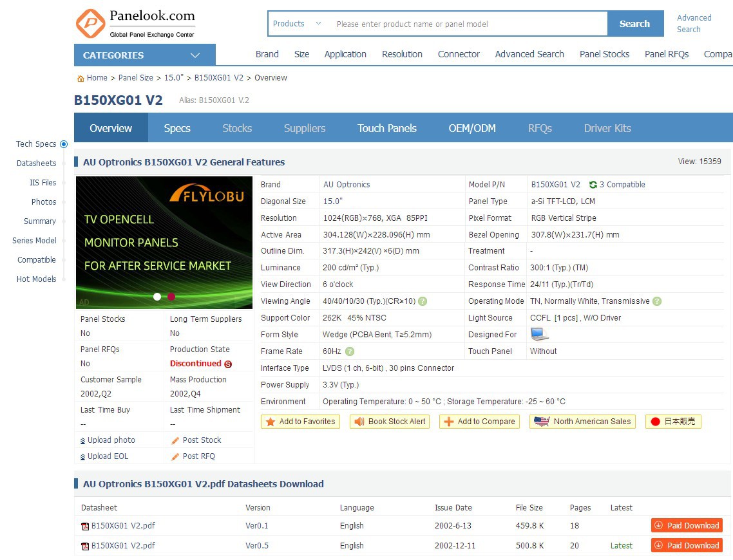Screen dimensions: 733x560
Task: Select Tech Specs radio in side navigation
Action: tap(64, 144)
